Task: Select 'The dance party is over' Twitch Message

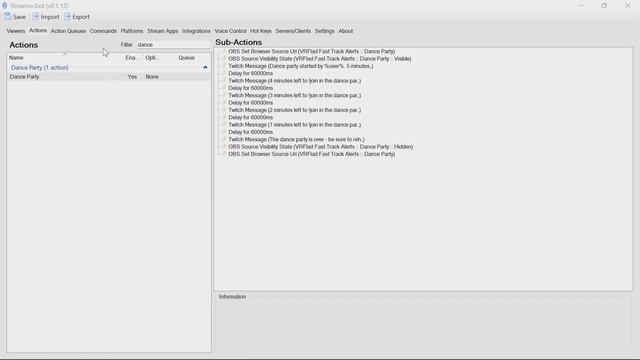Action: click(x=296, y=140)
